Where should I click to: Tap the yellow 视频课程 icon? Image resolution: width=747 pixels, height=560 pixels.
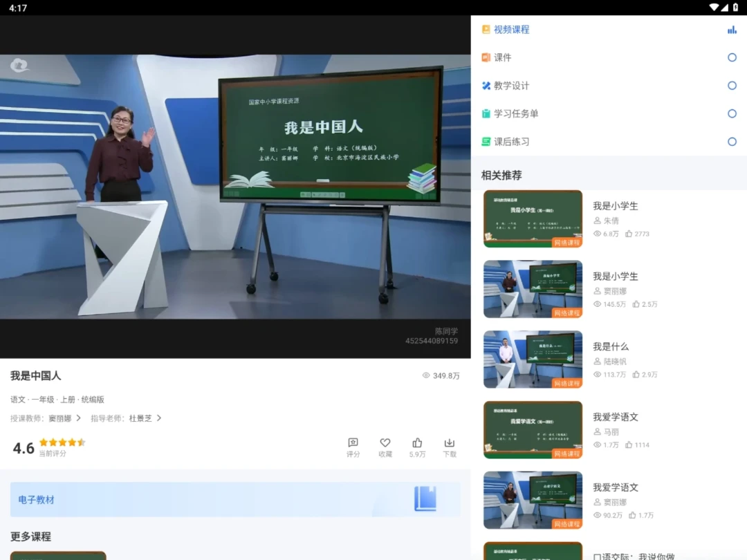coord(486,30)
